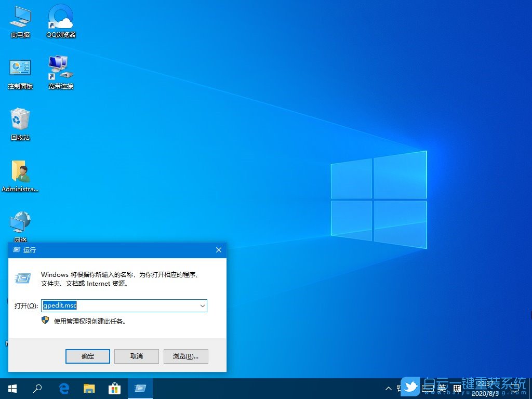Screen dimensions: 532x399
Task: Open the Microsoft Store taskbar icon
Action: click(x=114, y=388)
